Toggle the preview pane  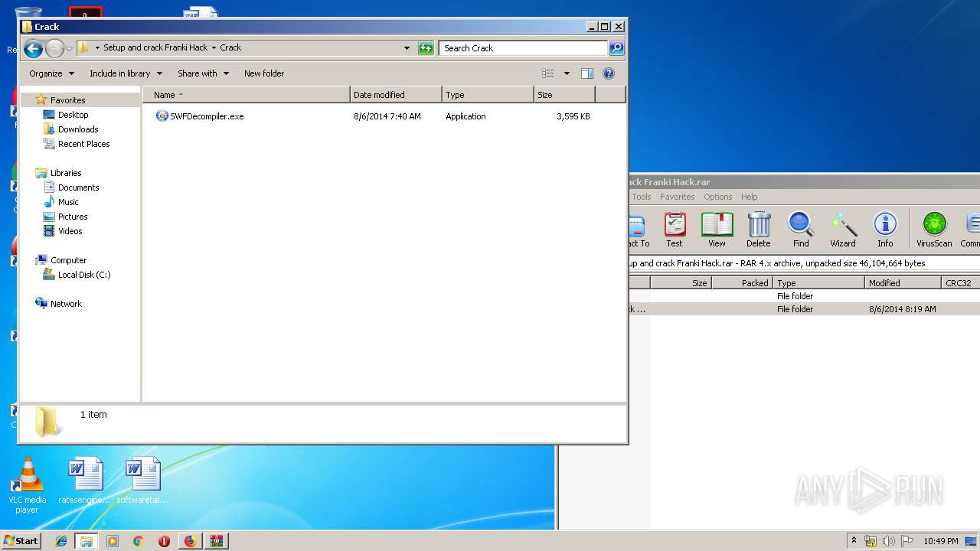tap(587, 73)
